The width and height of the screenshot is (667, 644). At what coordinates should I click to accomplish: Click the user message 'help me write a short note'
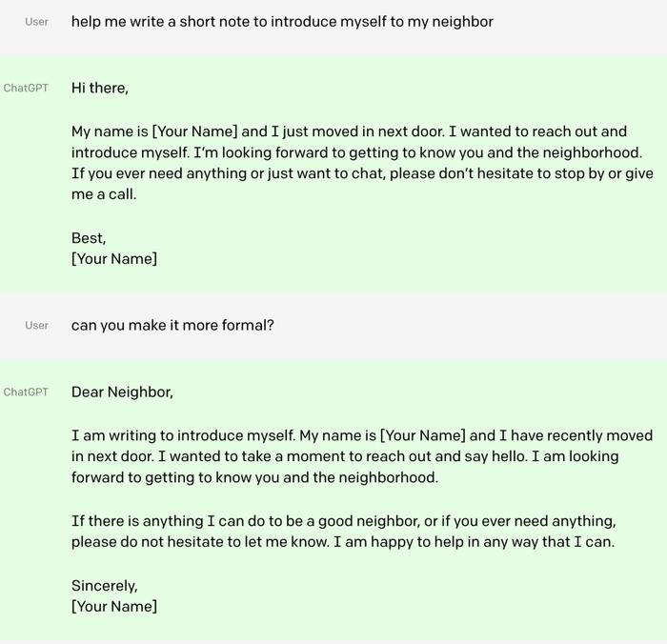282,22
